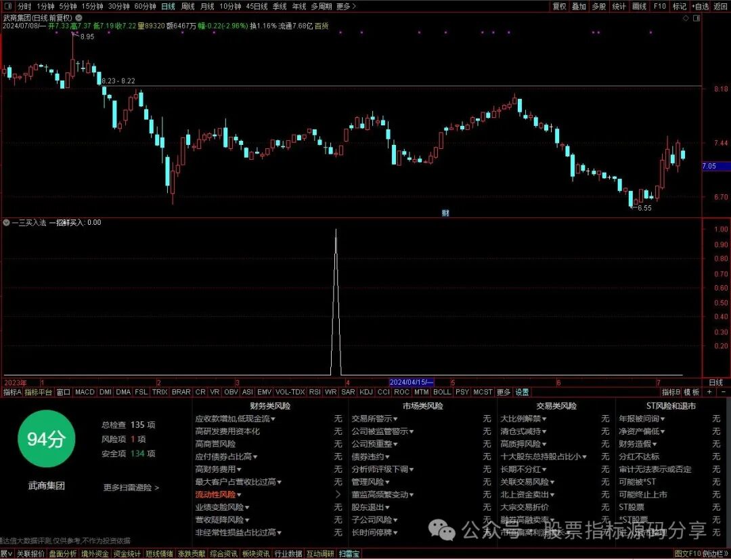This screenshot has height=560, width=731.
Task: Select 15分钟 chart period
Action: click(x=92, y=6)
